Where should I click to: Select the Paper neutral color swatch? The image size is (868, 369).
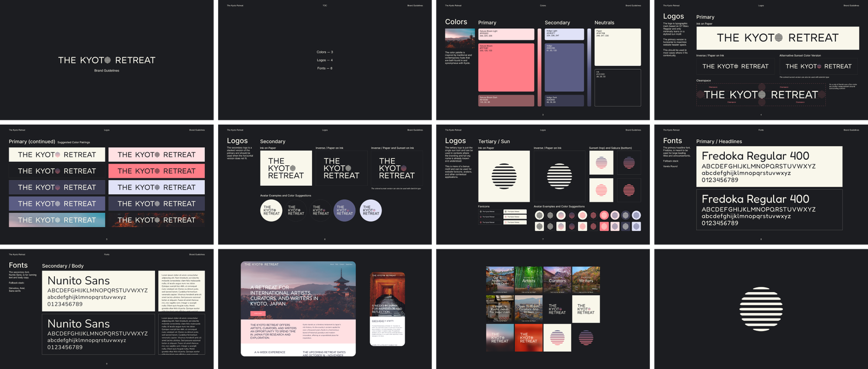click(617, 47)
